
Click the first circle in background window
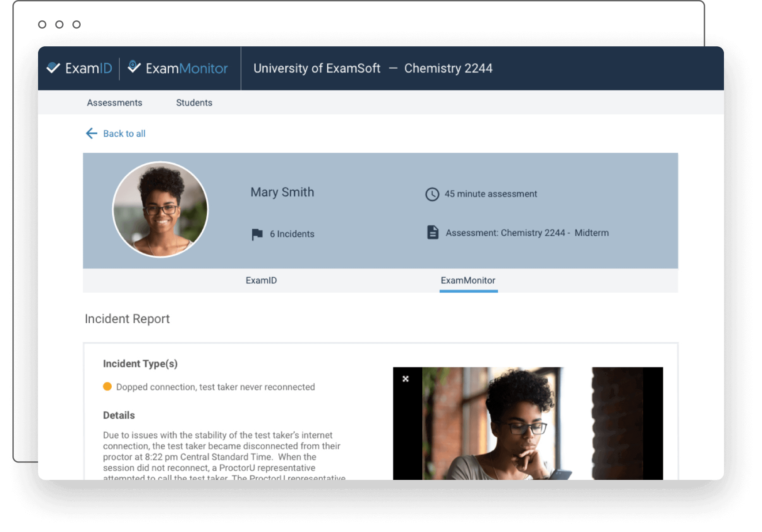point(42,24)
